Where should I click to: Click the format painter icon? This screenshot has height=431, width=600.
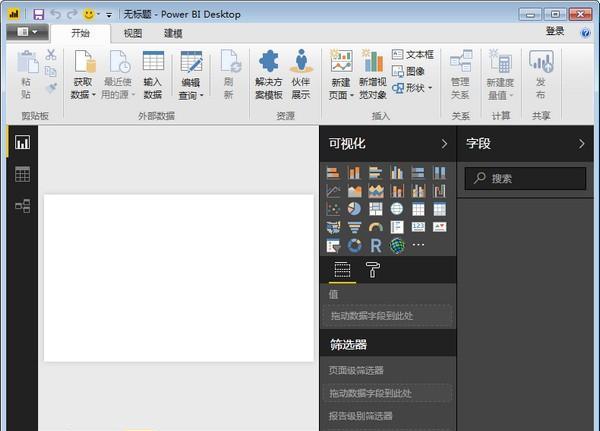pyautogui.click(x=51, y=88)
